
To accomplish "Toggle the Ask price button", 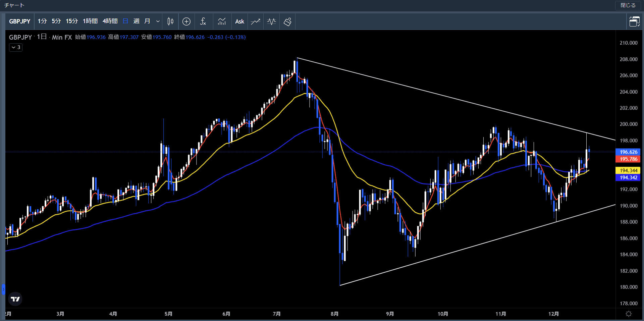I will coord(239,21).
